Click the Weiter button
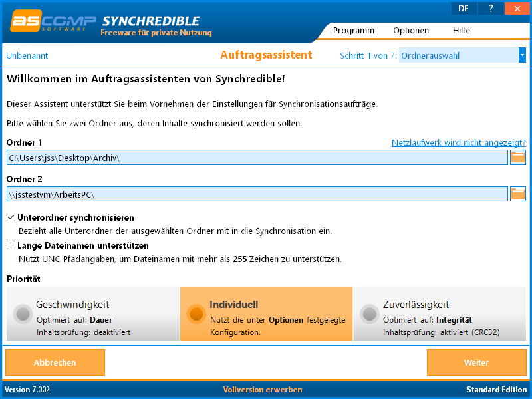532x399 pixels. coord(476,362)
